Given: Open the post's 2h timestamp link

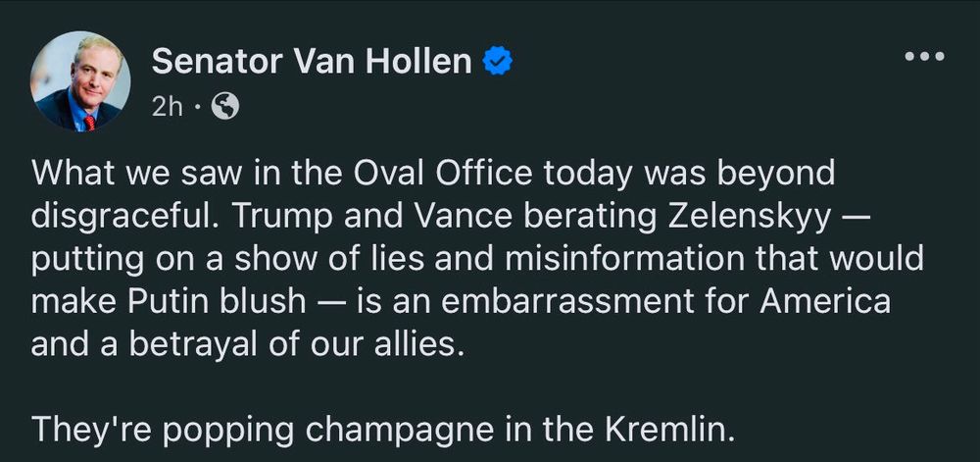Looking at the screenshot, I should pos(168,108).
